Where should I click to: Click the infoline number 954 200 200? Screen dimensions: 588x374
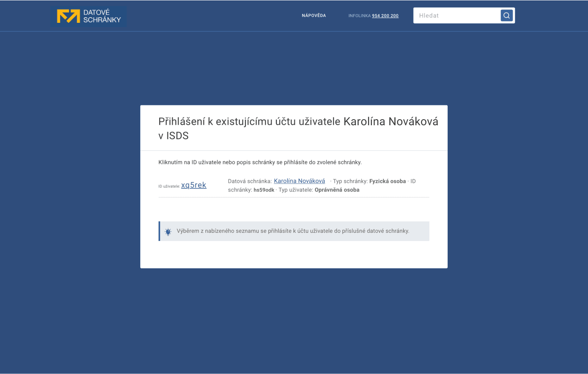385,16
